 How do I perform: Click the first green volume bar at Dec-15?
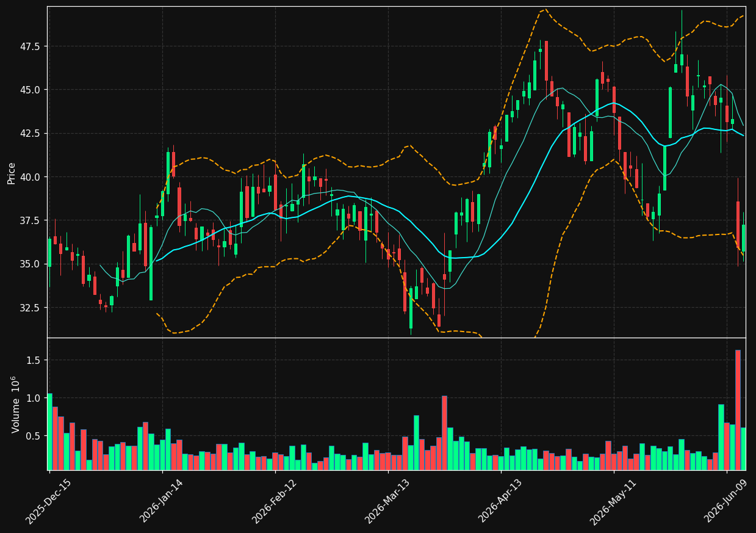coord(49,432)
